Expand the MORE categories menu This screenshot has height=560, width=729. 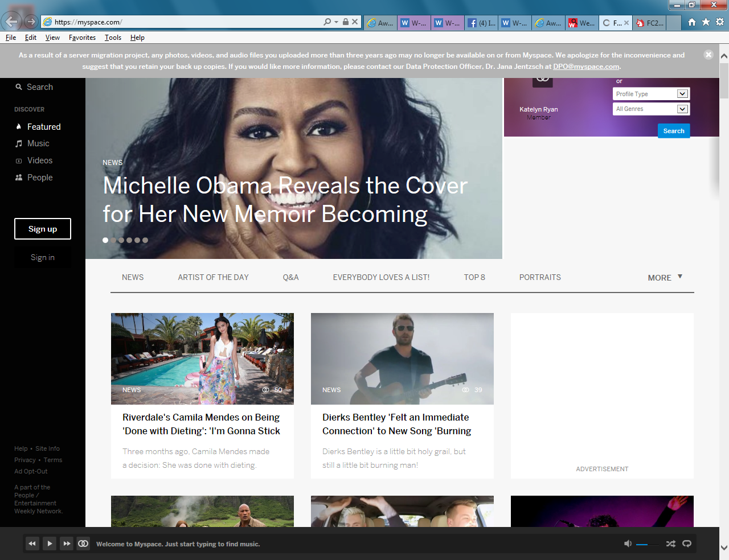(x=665, y=278)
